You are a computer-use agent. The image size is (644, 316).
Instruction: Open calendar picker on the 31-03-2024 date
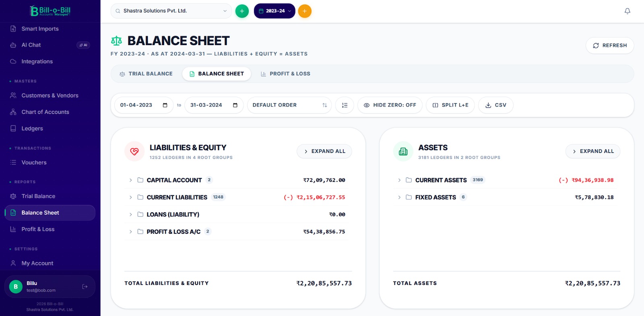point(235,105)
